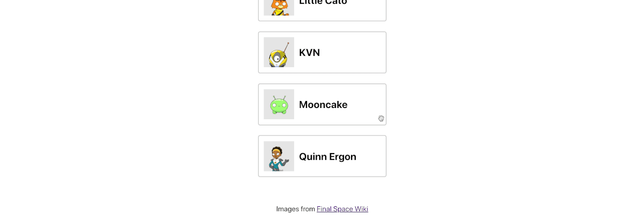
Task: Click empty area inside Quinn Ergon card
Action: pyautogui.click(x=371, y=156)
